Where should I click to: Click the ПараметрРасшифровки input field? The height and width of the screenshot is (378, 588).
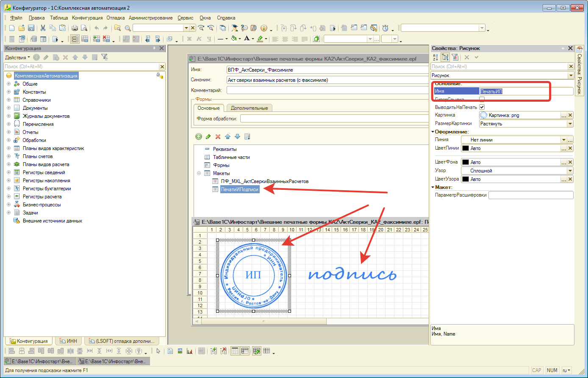coord(531,195)
